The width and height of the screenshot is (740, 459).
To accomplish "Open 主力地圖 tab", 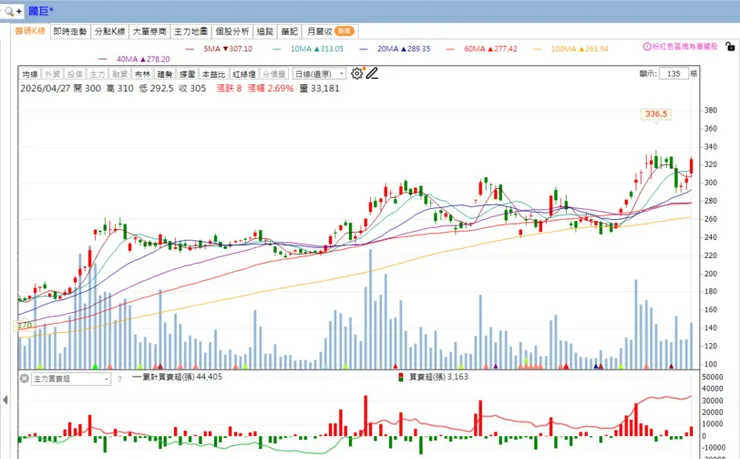I will pos(191,32).
